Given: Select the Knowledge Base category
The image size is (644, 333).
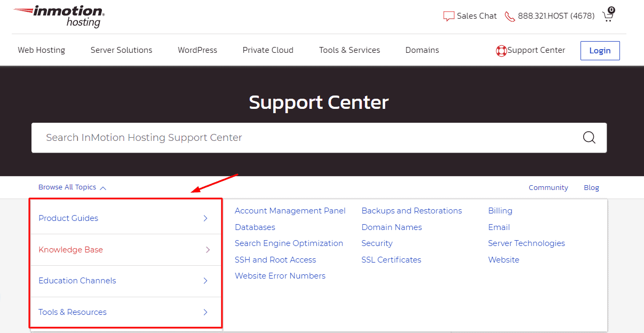Looking at the screenshot, I should point(71,250).
